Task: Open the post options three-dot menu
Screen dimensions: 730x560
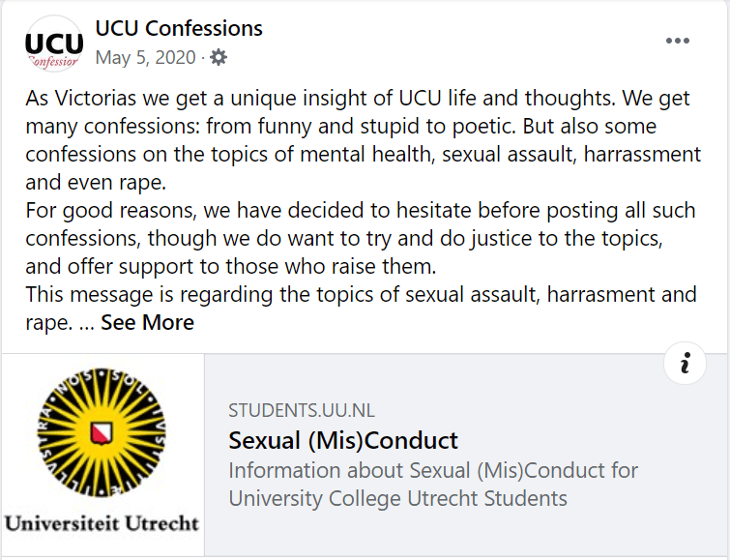Action: [678, 41]
